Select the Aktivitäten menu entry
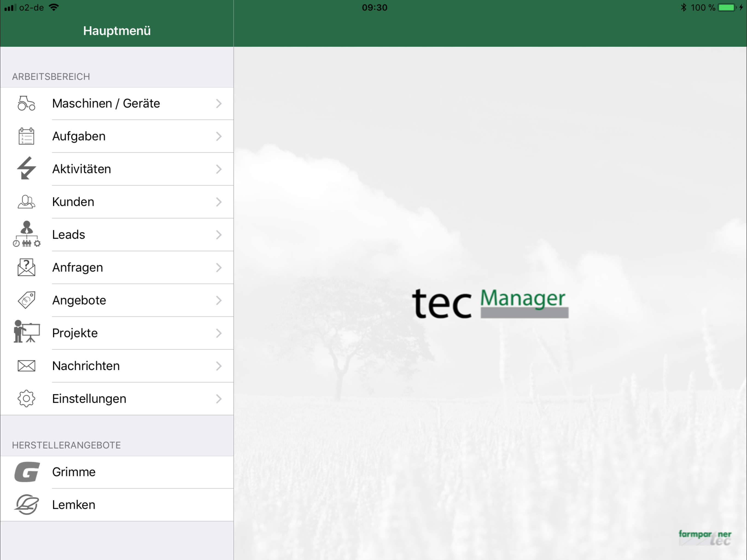This screenshot has height=560, width=747. tap(117, 169)
